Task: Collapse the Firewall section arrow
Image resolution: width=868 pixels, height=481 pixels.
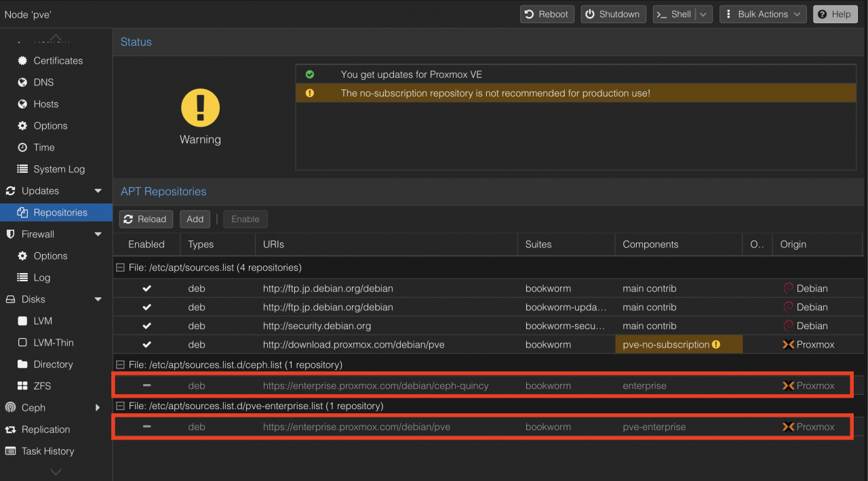Action: tap(98, 234)
